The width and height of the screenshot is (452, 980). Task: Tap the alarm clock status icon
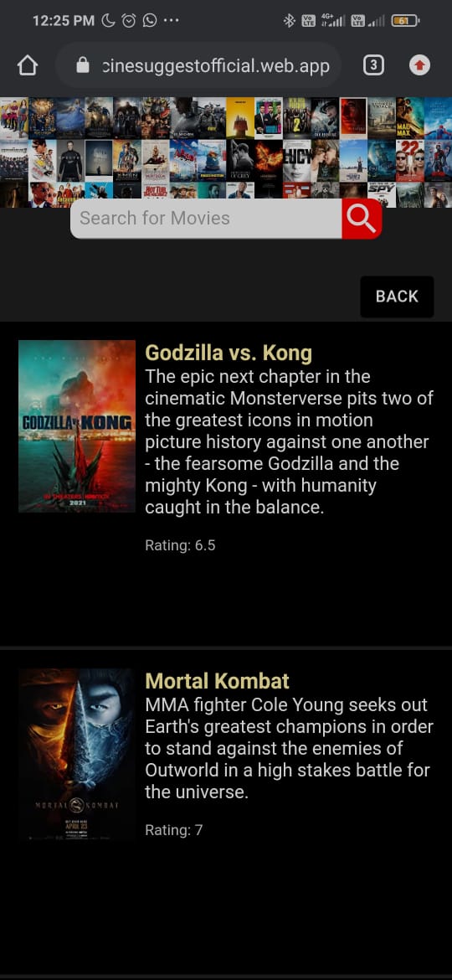(129, 21)
